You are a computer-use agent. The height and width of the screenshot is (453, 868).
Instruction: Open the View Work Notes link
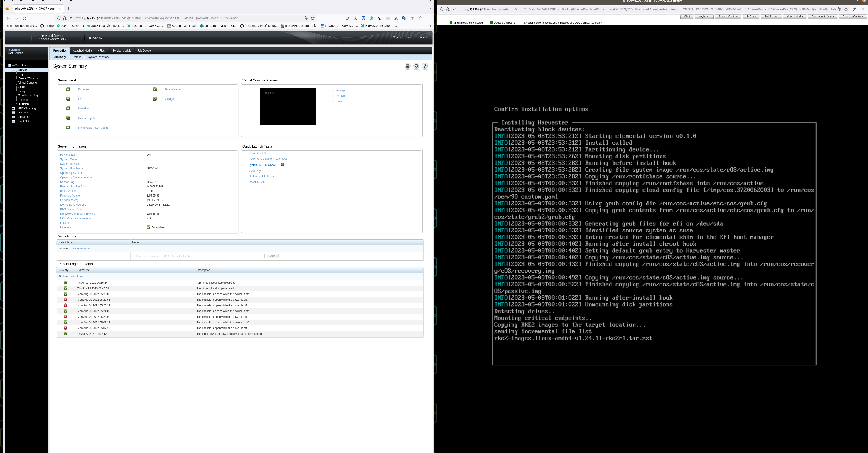coord(81,249)
